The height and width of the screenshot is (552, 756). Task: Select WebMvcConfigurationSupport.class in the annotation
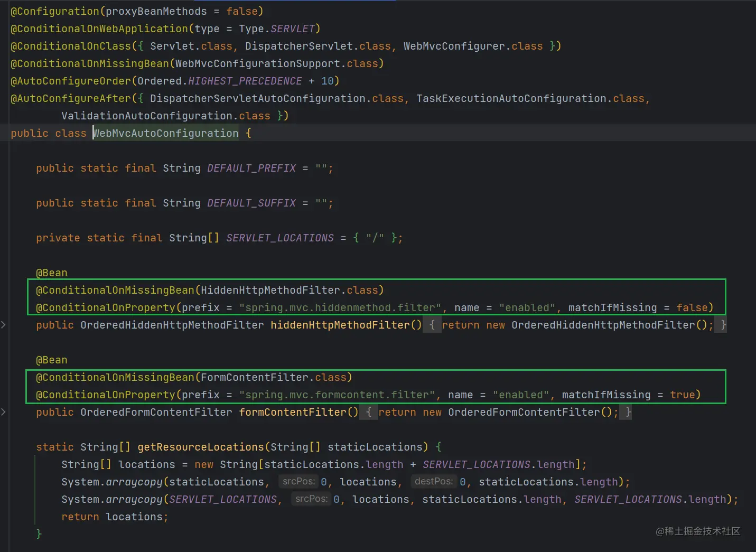pyautogui.click(x=277, y=63)
